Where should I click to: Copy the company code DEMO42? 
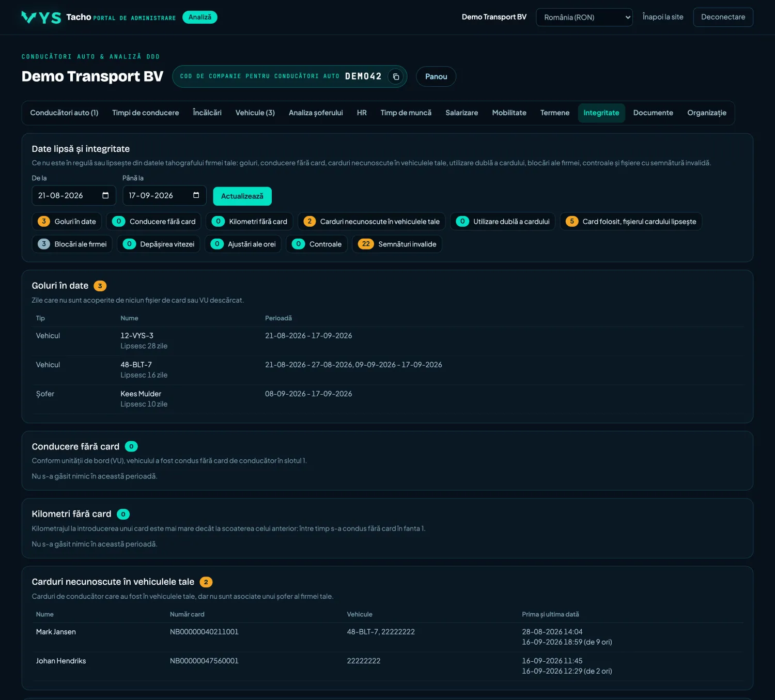pyautogui.click(x=396, y=76)
